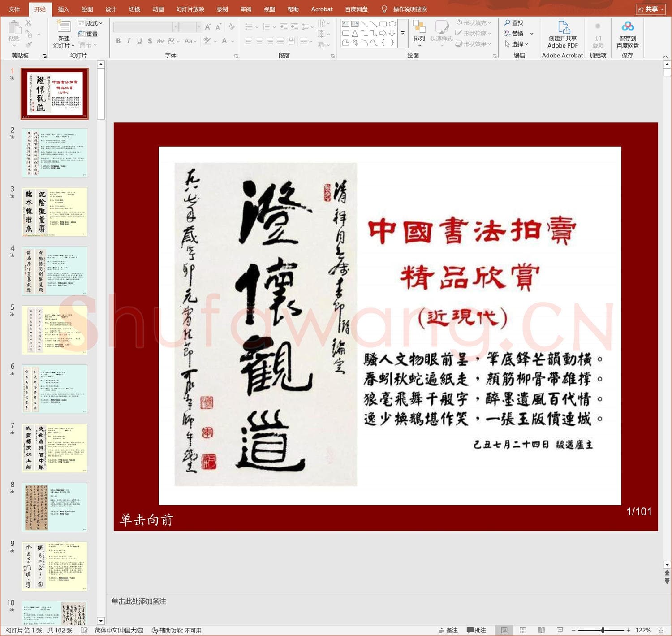Viewport: 672px width, 636px height.
Task: Toggle Bold formatting
Action: click(118, 41)
